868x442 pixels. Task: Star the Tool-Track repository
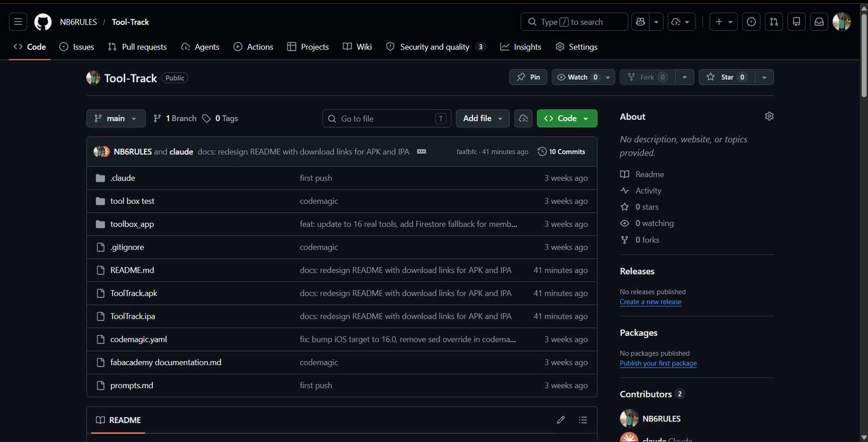coord(726,77)
